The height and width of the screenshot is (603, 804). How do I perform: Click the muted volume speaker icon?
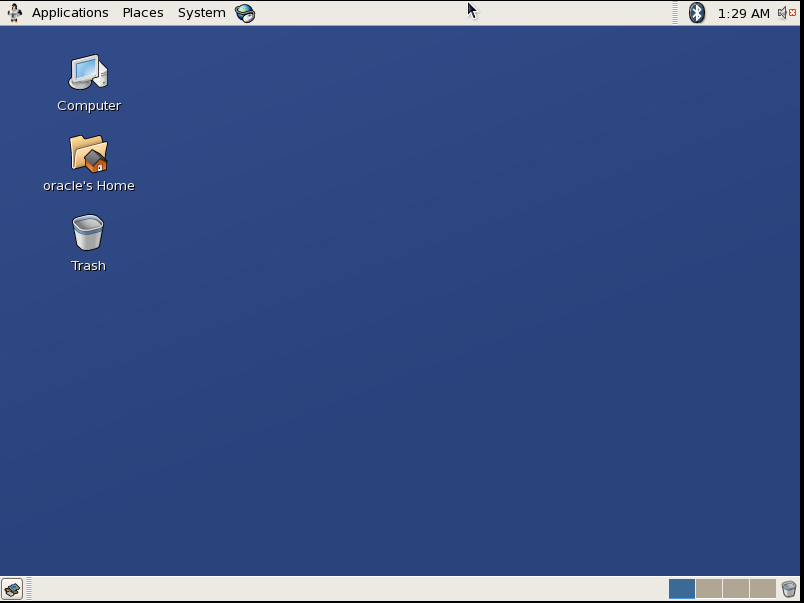point(787,13)
